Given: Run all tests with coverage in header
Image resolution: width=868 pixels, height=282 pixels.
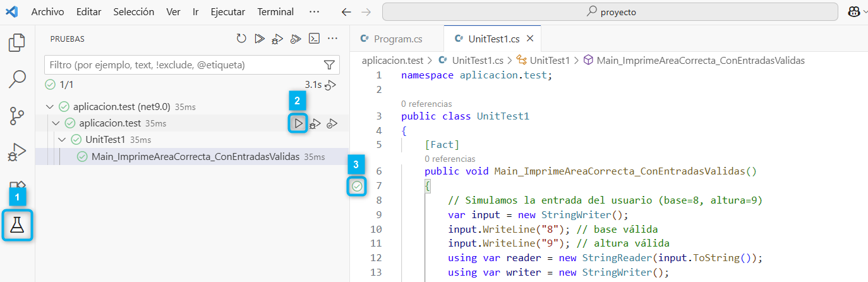Looking at the screenshot, I should [x=296, y=39].
